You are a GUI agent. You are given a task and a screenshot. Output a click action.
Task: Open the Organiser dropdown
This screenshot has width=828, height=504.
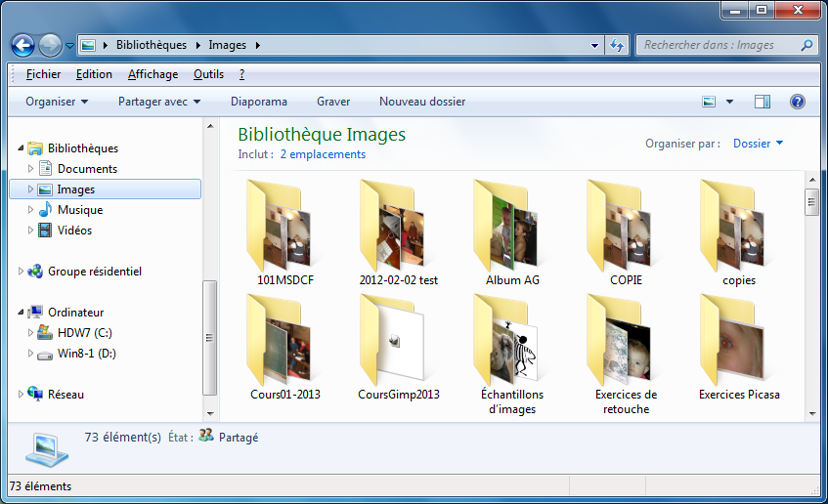pyautogui.click(x=57, y=102)
